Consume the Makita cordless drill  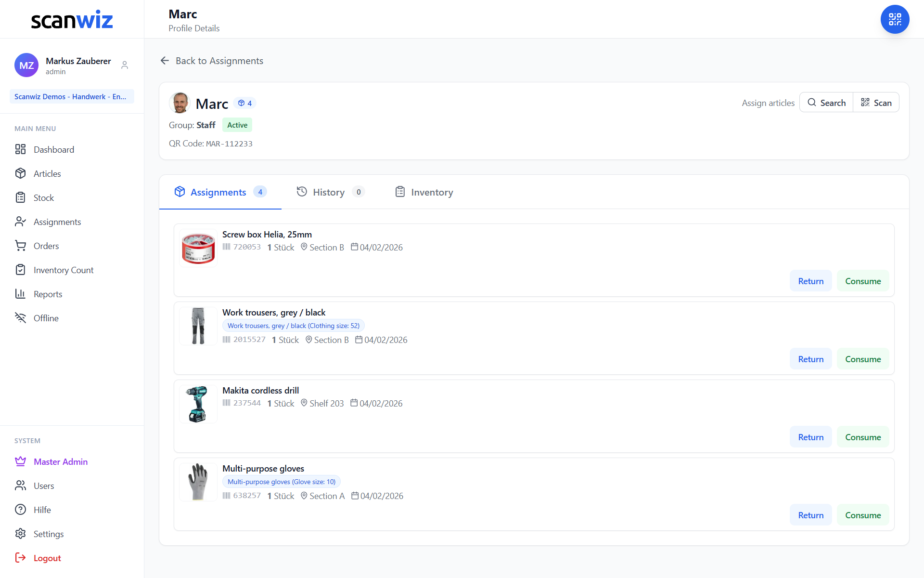click(x=863, y=437)
